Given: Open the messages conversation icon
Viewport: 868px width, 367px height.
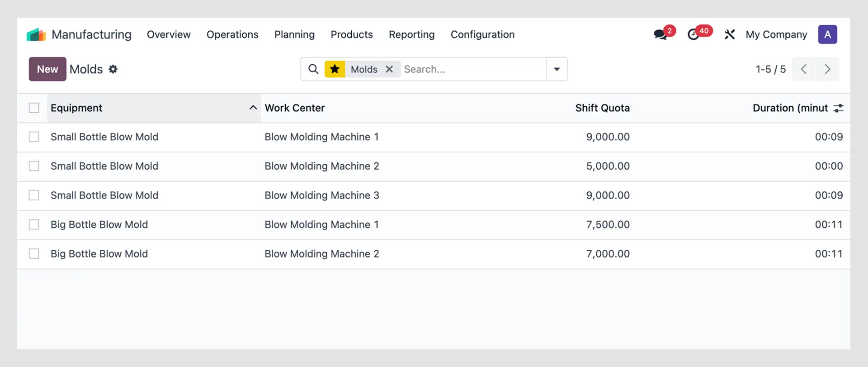Looking at the screenshot, I should point(660,34).
